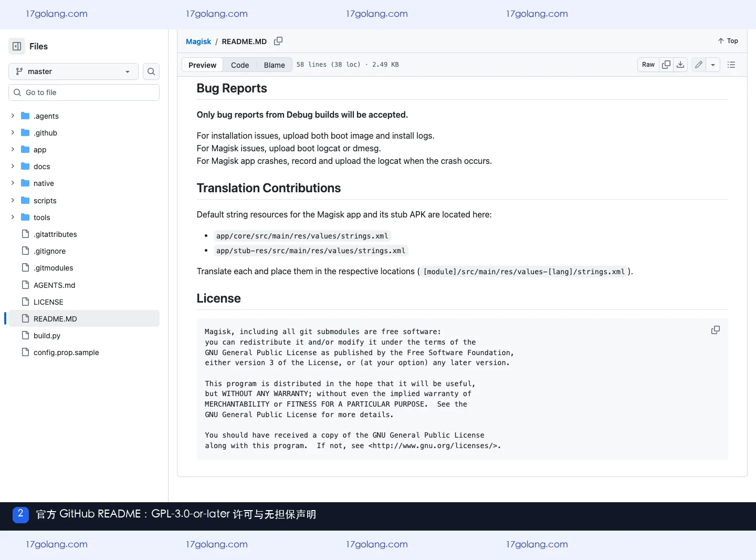Select README.MD in file tree

[x=84, y=319]
